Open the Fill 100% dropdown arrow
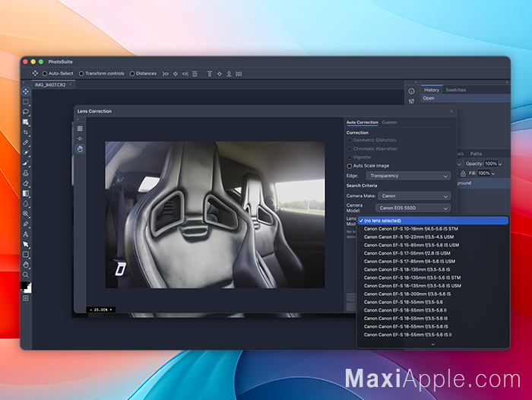Image resolution: width=532 pixels, height=400 pixels. click(493, 173)
